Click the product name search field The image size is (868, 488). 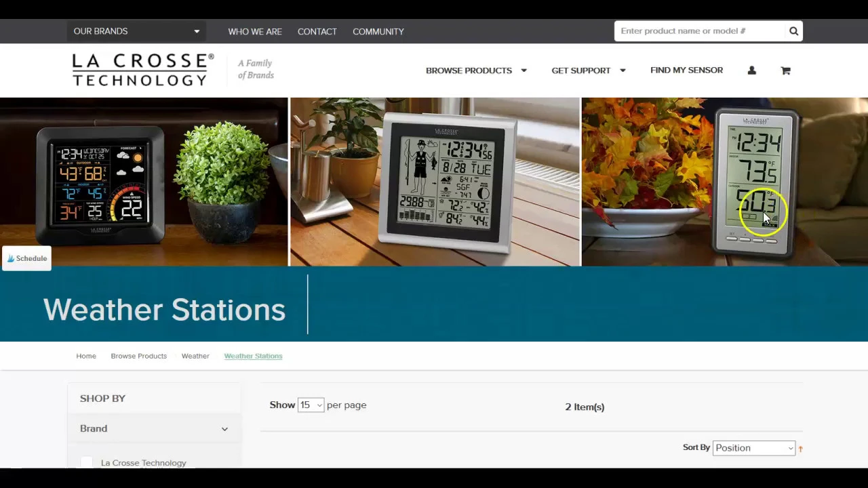coord(701,31)
